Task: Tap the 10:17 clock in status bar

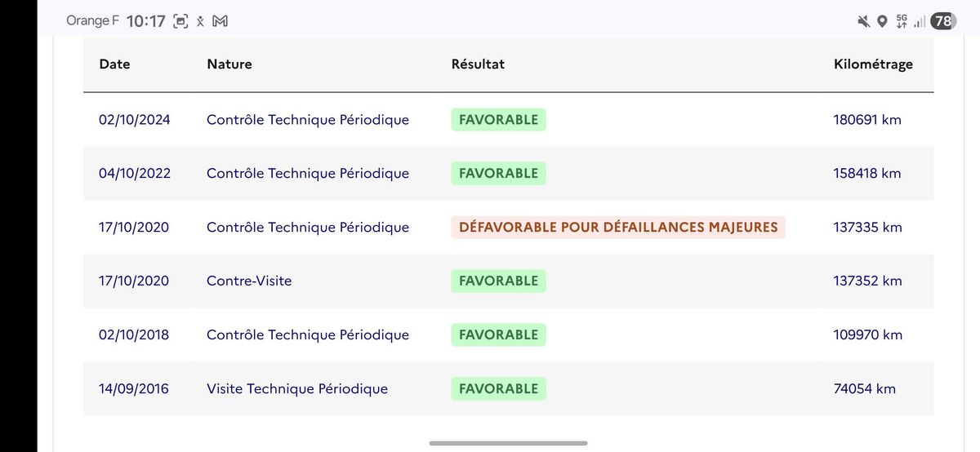Action: [x=146, y=22]
